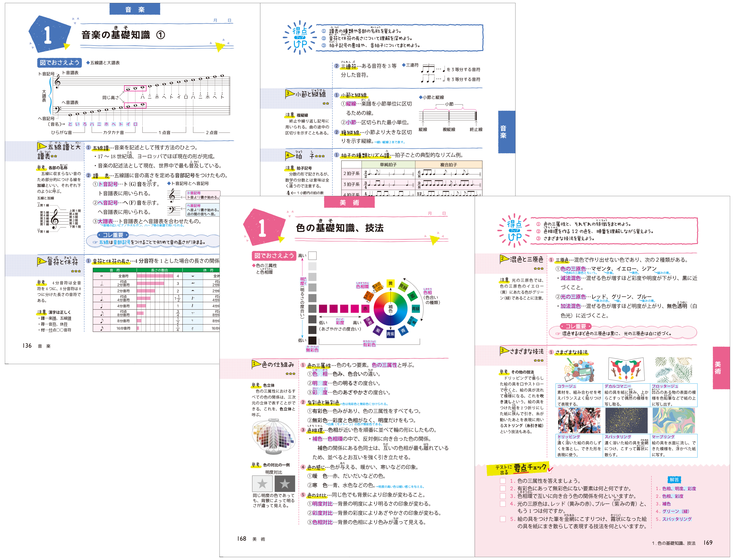Select the blue 音楽 tab at page top
This screenshot has width=735, height=560.
click(135, 9)
